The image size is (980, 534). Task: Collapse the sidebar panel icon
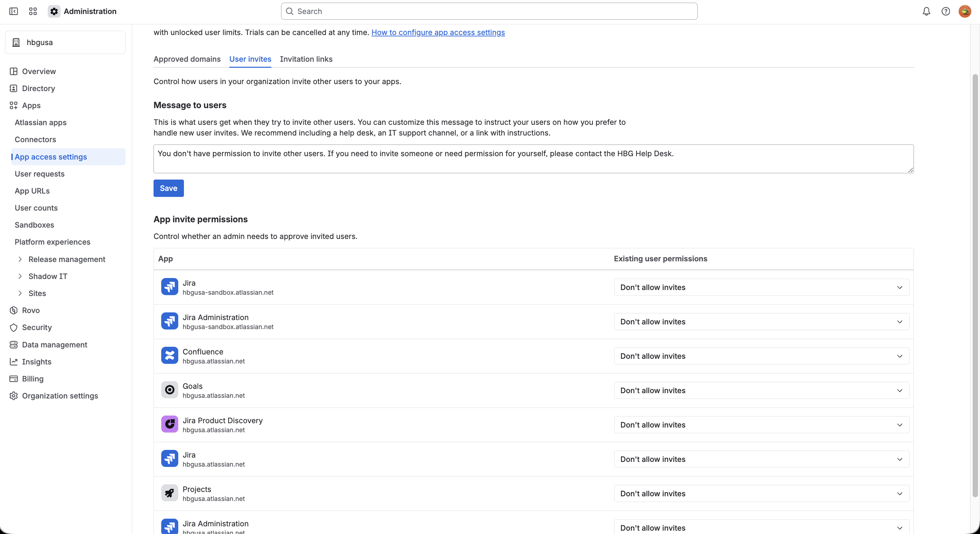14,11
